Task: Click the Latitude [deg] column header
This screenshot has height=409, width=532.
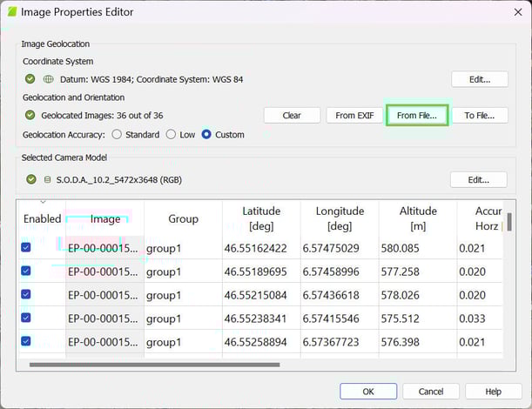Action: (x=261, y=218)
